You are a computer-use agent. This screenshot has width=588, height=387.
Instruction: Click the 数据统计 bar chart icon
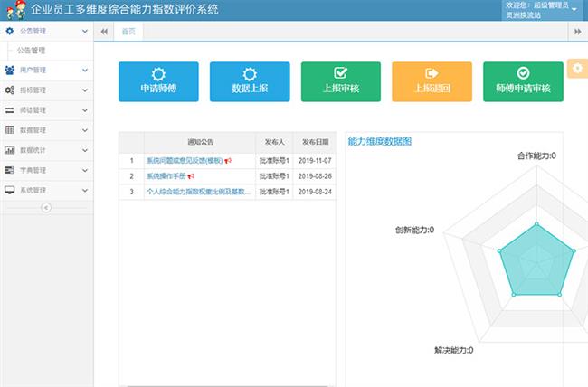[10, 150]
